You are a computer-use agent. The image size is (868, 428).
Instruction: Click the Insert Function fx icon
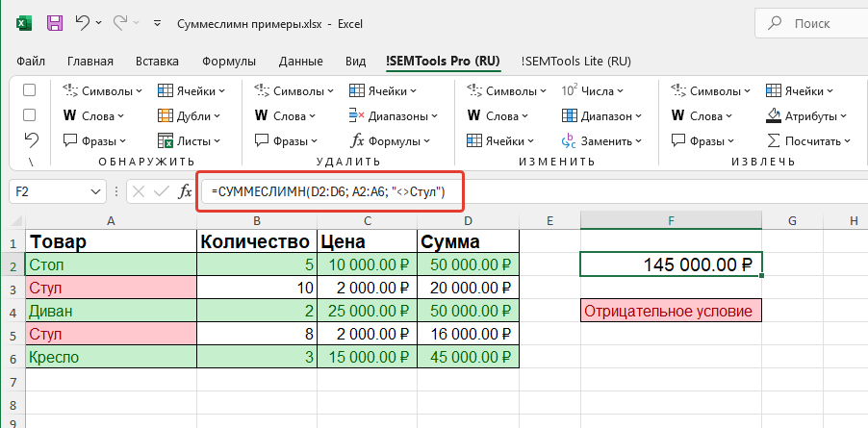pos(185,191)
